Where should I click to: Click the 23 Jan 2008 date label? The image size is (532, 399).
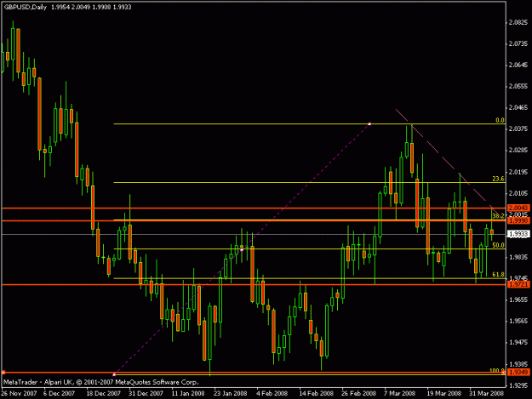(231, 393)
